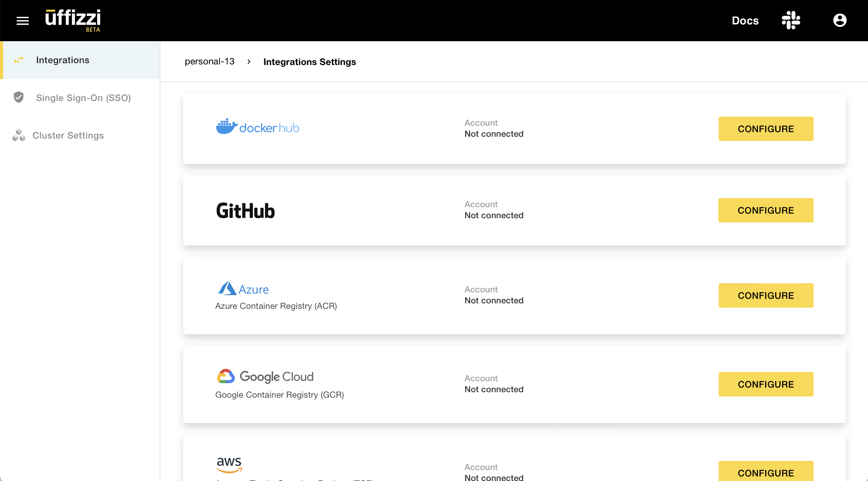This screenshot has height=481, width=868.
Task: Open the Docs link in header
Action: (745, 21)
